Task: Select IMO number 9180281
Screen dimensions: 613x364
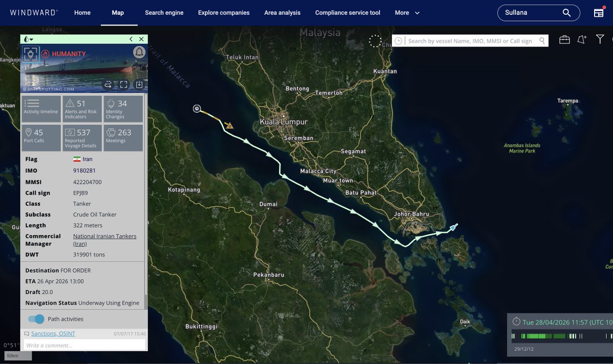Action: (84, 171)
